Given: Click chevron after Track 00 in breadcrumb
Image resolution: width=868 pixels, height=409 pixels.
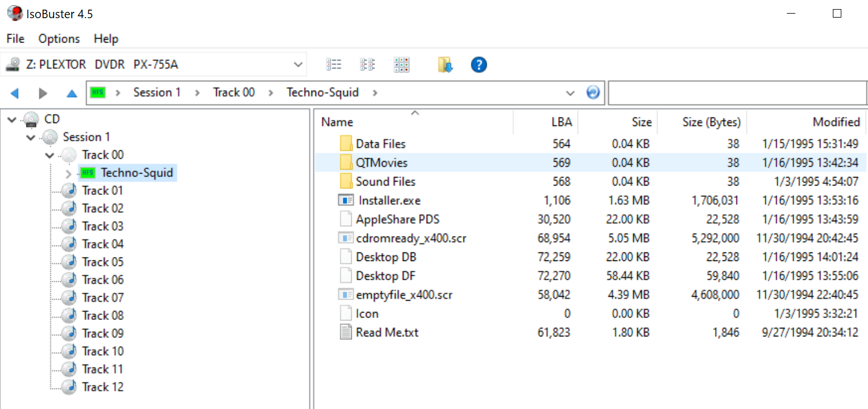Looking at the screenshot, I should [271, 93].
